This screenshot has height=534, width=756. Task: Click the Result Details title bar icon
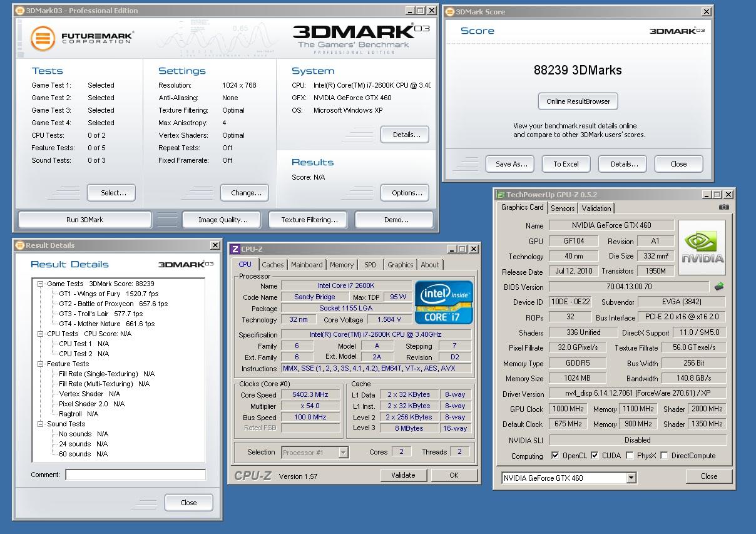point(19,245)
